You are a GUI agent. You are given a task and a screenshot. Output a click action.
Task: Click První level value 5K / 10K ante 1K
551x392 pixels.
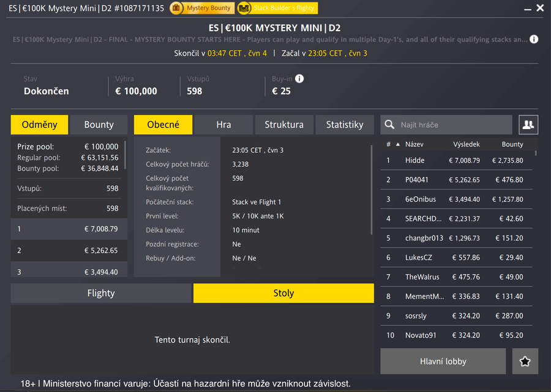(258, 216)
